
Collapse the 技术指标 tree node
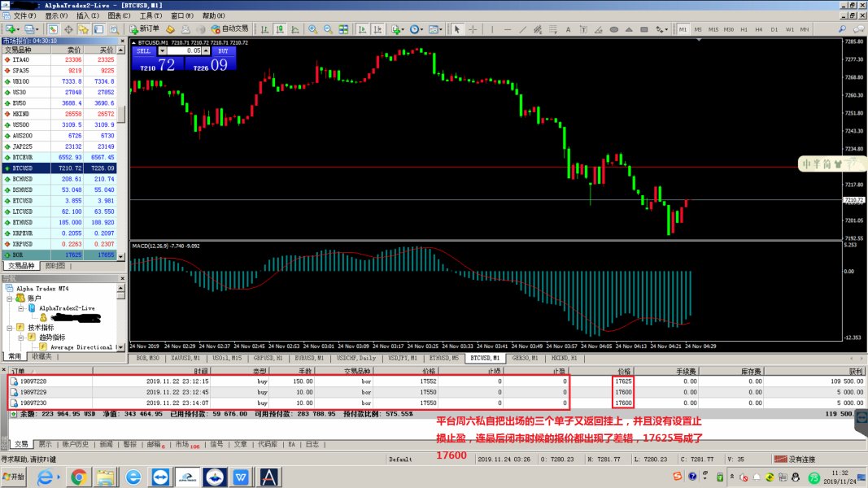point(10,327)
